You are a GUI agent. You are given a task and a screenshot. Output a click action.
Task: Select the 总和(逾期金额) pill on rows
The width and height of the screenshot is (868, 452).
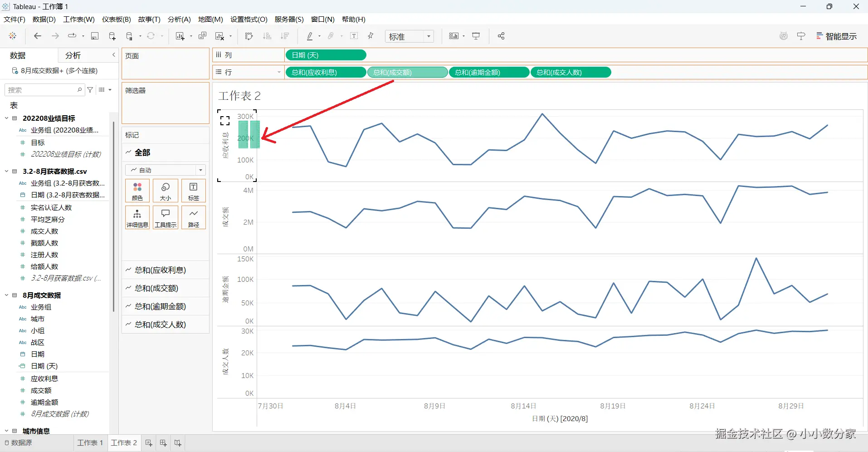[489, 72]
